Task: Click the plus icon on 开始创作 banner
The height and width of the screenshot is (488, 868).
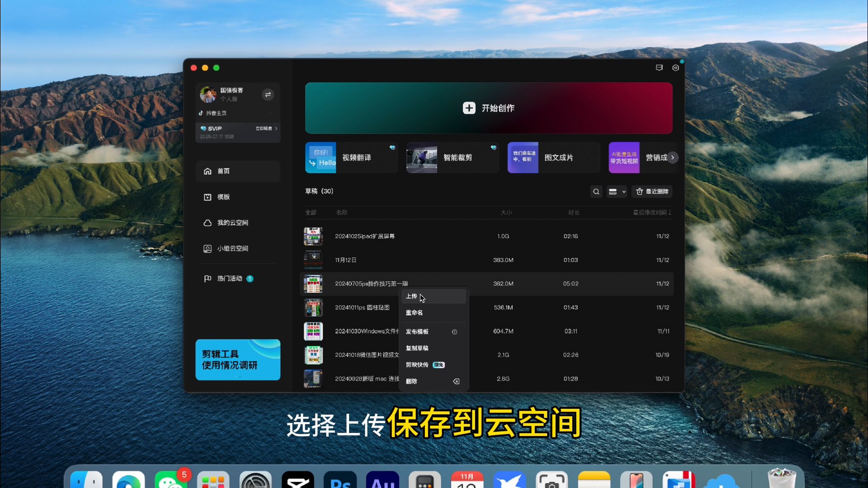Action: [x=469, y=108]
